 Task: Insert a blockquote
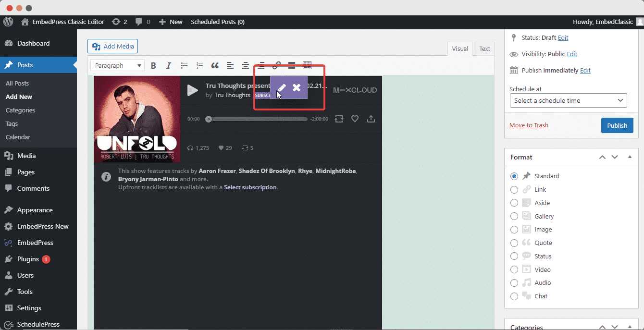215,65
